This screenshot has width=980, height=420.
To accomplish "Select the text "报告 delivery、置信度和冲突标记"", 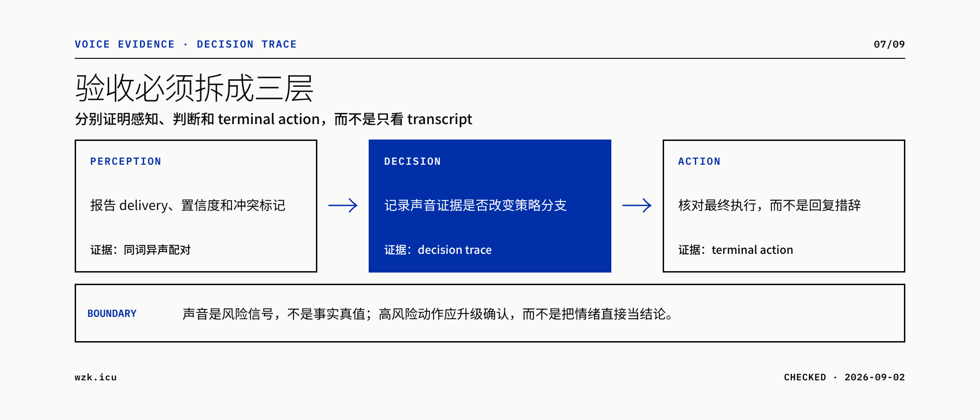I will pyautogui.click(x=188, y=205).
